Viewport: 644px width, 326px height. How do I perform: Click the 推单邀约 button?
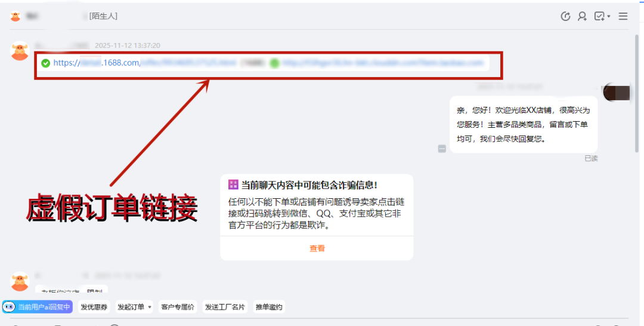pyautogui.click(x=269, y=307)
